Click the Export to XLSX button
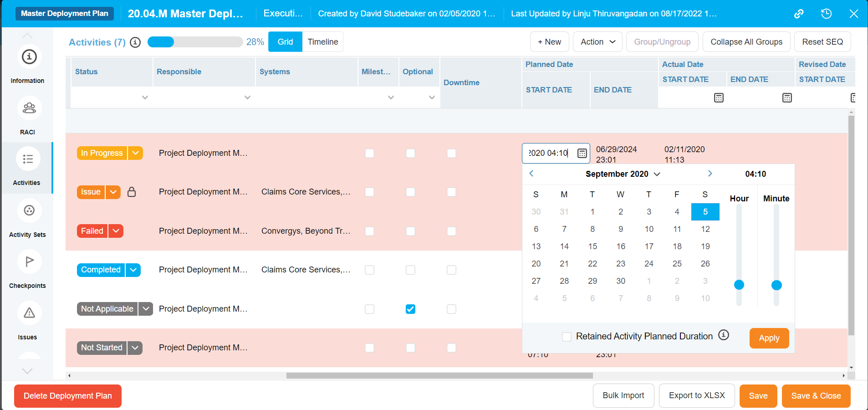 696,395
